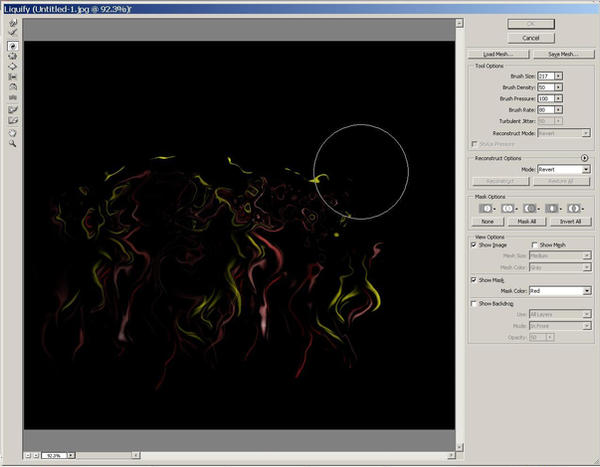Open the Mask Color dropdown

click(x=560, y=291)
